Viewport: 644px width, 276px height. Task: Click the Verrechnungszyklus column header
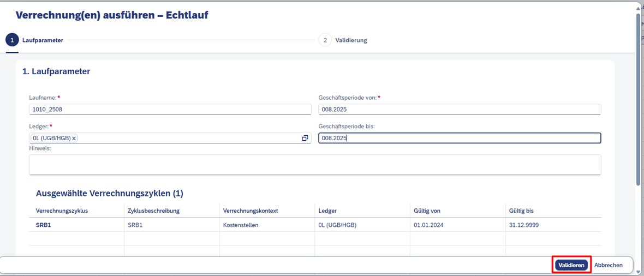point(62,211)
